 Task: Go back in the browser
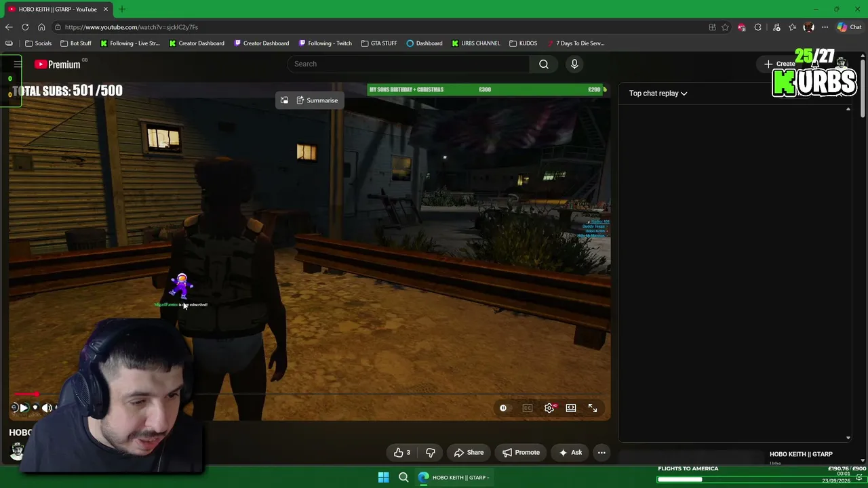click(x=9, y=27)
